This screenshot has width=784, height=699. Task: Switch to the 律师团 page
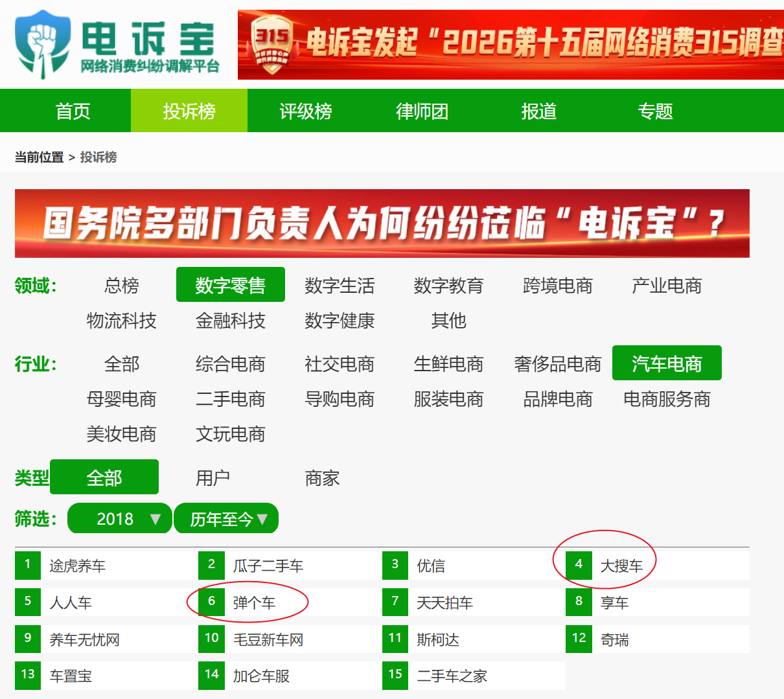click(x=422, y=111)
